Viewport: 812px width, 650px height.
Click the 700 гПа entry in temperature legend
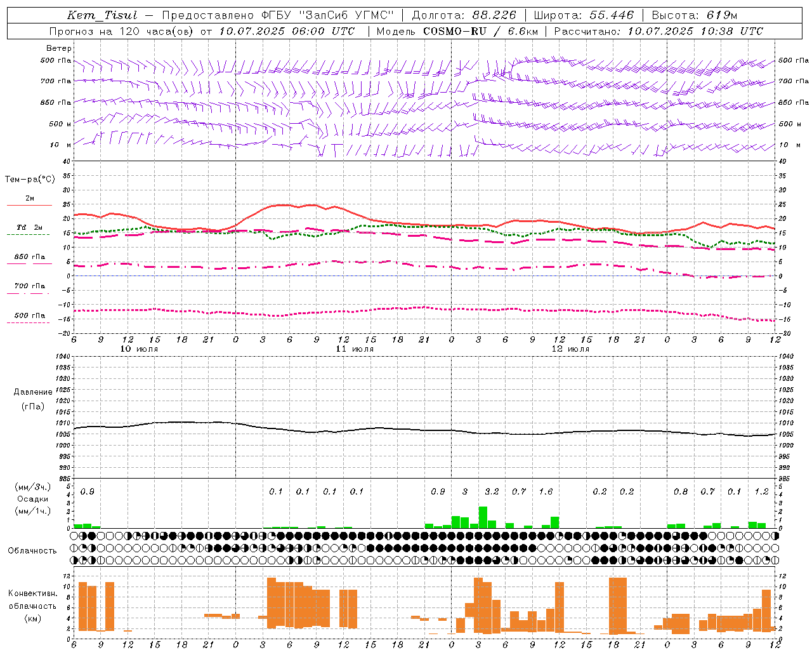coord(30,286)
